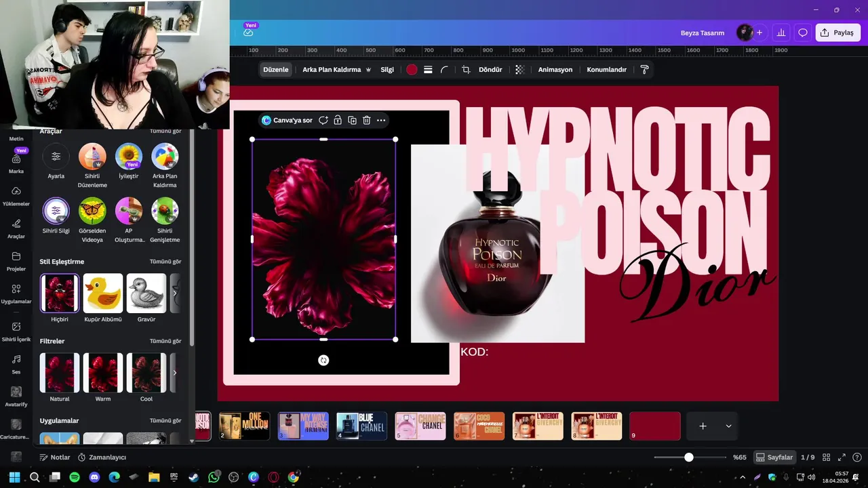The width and height of the screenshot is (868, 488).
Task: Click the comment-plus icon on floating toolbar
Action: pyautogui.click(x=323, y=120)
